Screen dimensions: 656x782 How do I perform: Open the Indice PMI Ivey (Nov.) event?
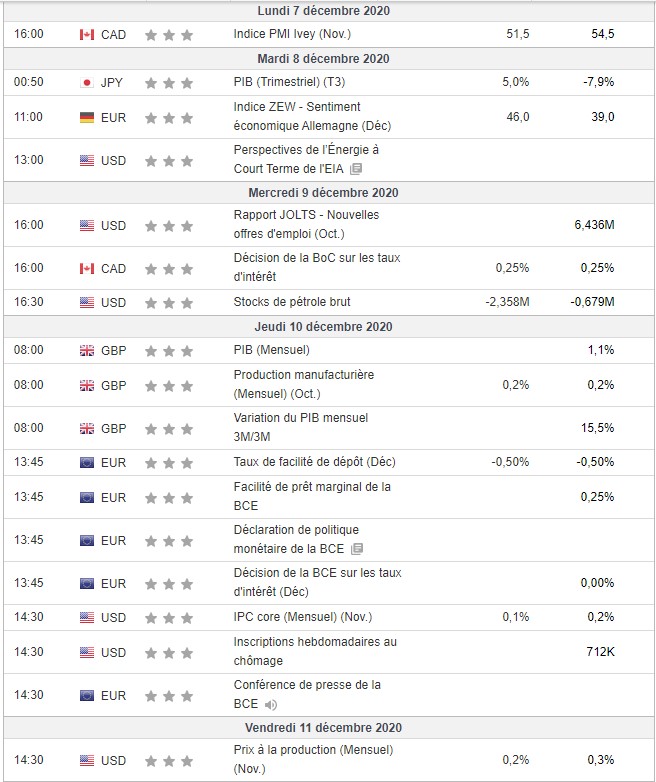282,34
